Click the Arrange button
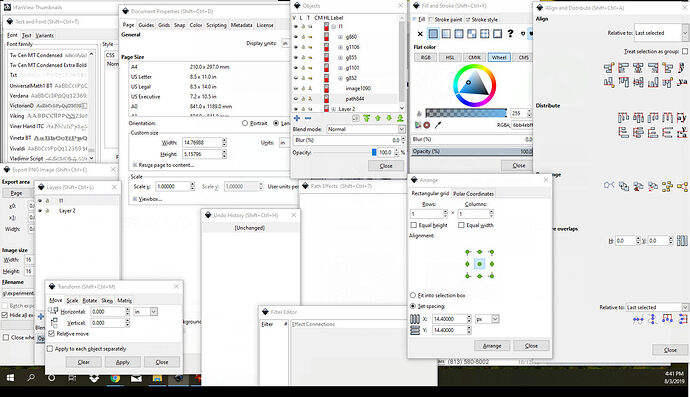 pos(492,346)
